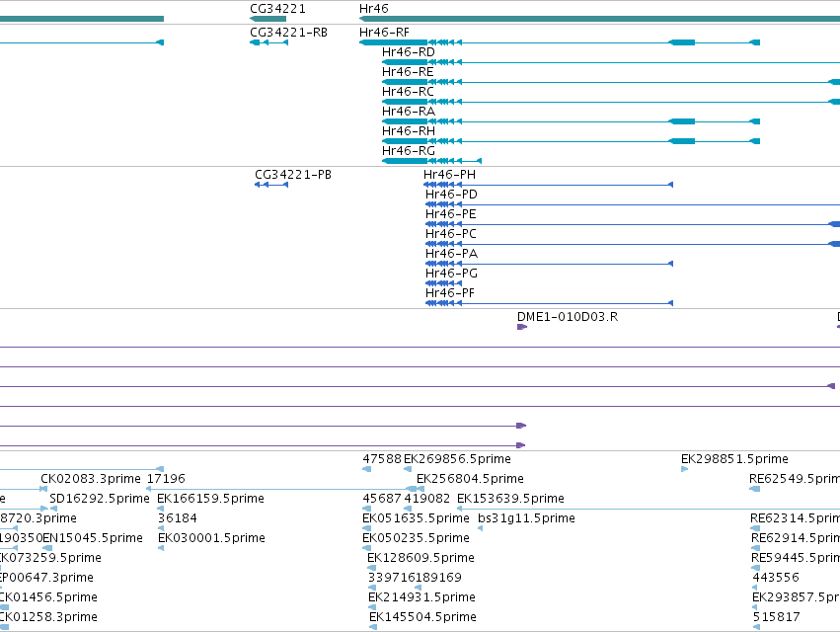Select the Hr46-PH protein label
Viewport: 840px width, 632px height.
point(449,175)
